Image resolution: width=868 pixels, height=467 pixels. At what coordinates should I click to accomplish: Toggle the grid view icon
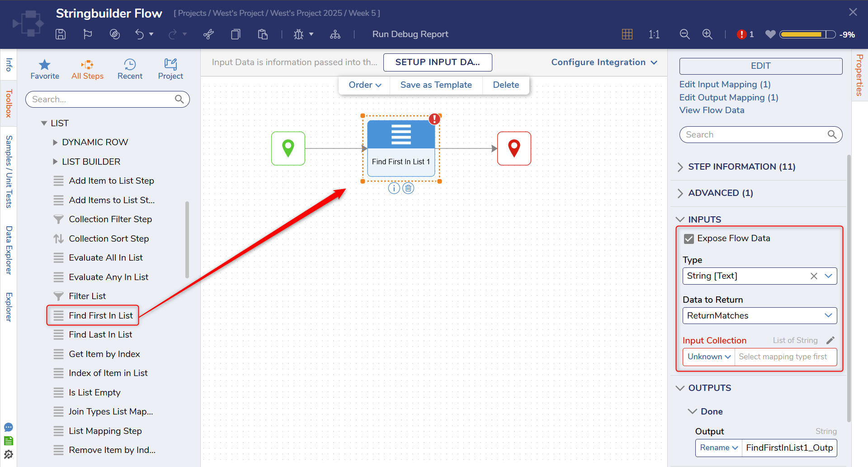point(627,34)
